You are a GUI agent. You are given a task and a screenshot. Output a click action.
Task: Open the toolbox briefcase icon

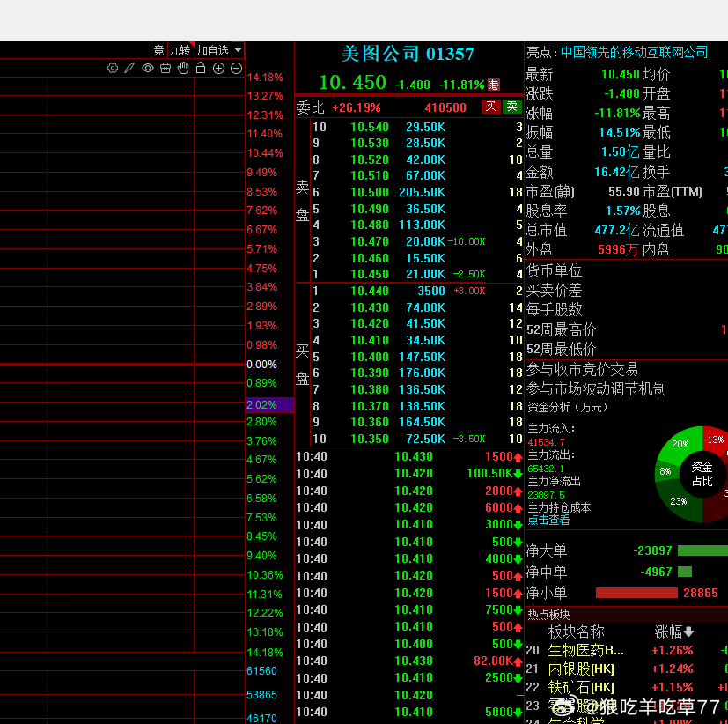[x=165, y=69]
